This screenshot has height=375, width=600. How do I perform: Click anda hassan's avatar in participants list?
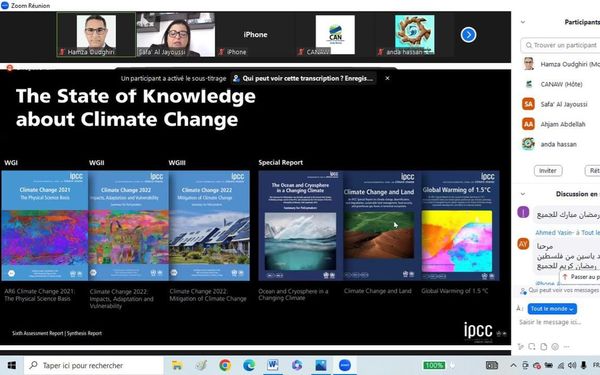(528, 144)
